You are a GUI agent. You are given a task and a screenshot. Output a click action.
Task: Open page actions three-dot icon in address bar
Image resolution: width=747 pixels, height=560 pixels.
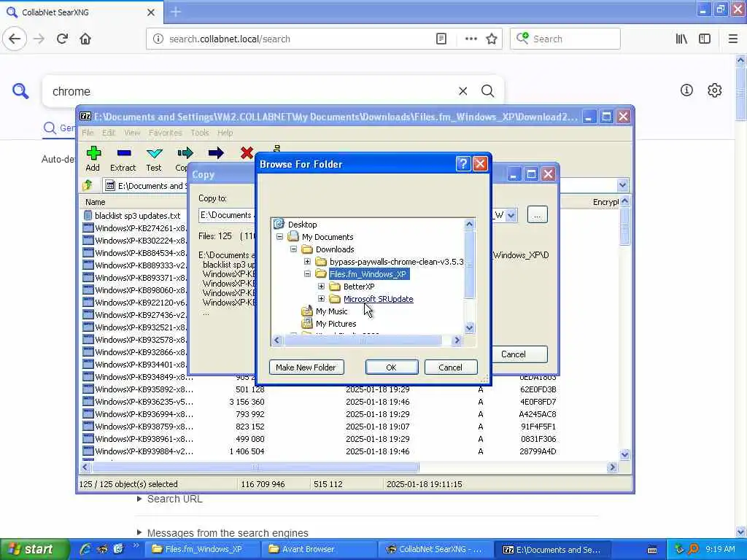(471, 39)
